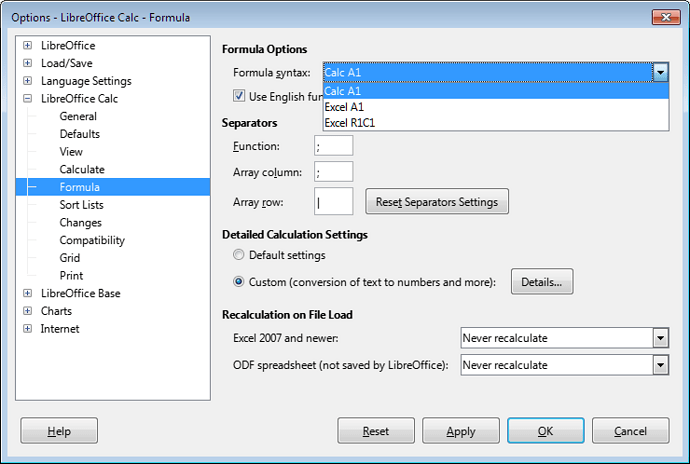Viewport: 690px width, 464px height.
Task: Expand the LibreOffice tree node
Action: (x=28, y=45)
